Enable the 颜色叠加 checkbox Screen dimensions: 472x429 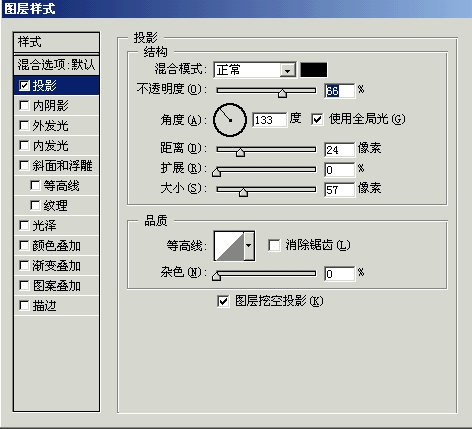pyautogui.click(x=24, y=246)
